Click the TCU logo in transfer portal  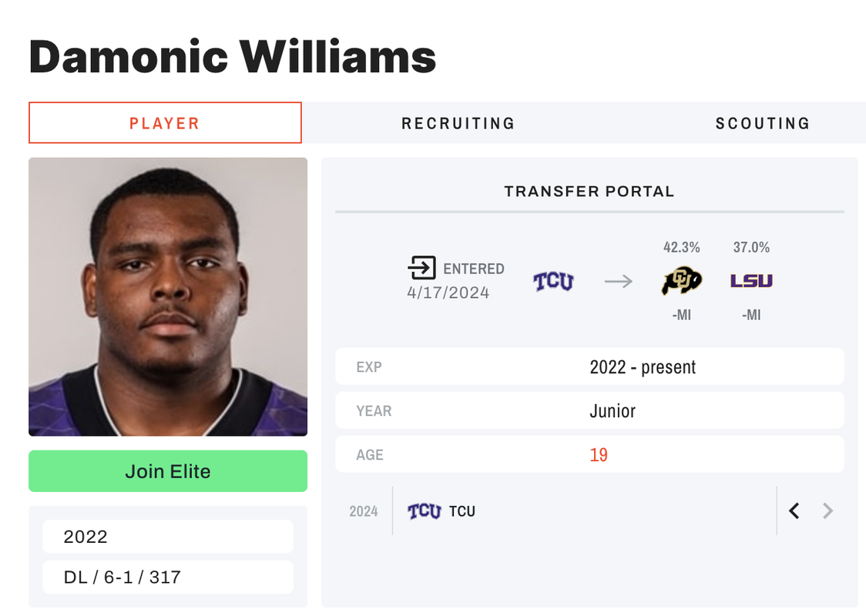point(553,282)
